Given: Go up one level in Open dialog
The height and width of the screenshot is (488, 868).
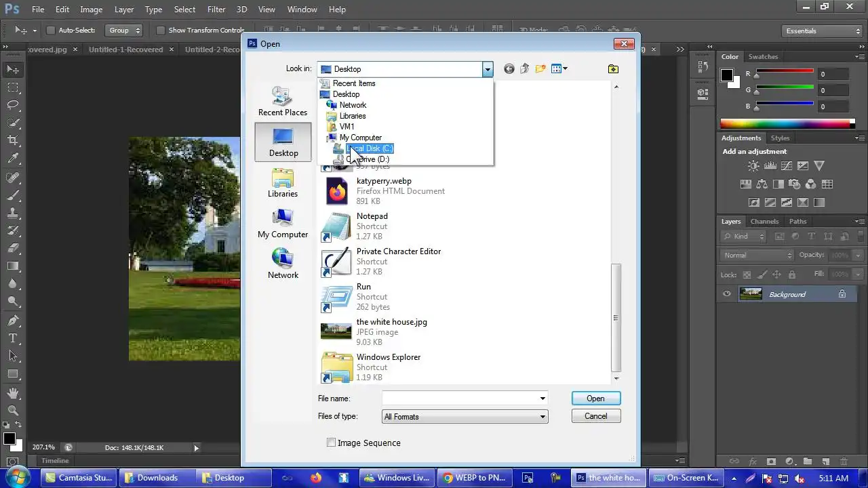Looking at the screenshot, I should 525,69.
